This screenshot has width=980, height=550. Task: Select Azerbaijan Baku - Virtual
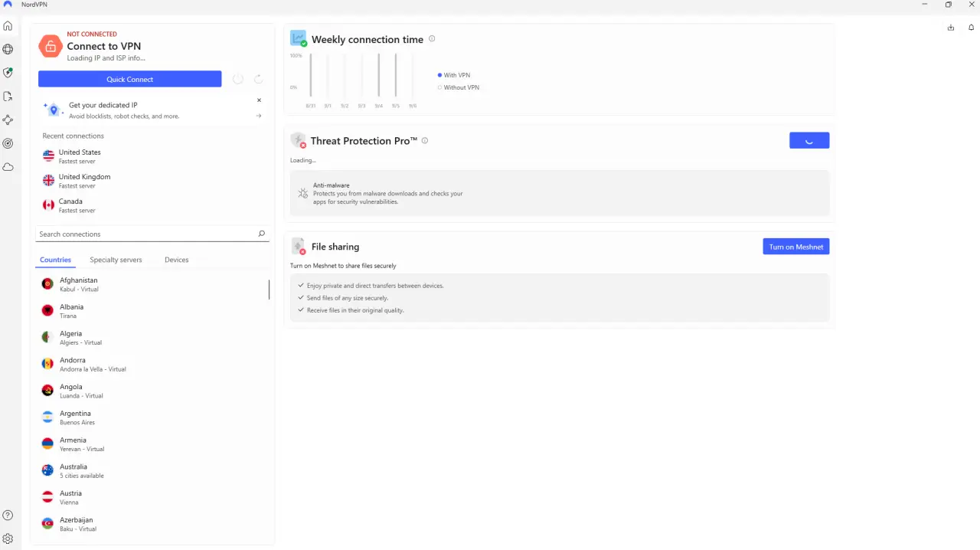tap(153, 524)
